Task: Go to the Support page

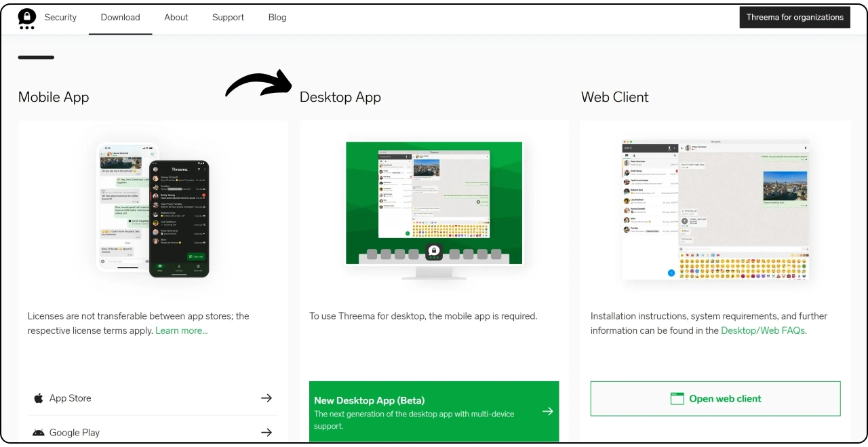Action: coord(228,18)
